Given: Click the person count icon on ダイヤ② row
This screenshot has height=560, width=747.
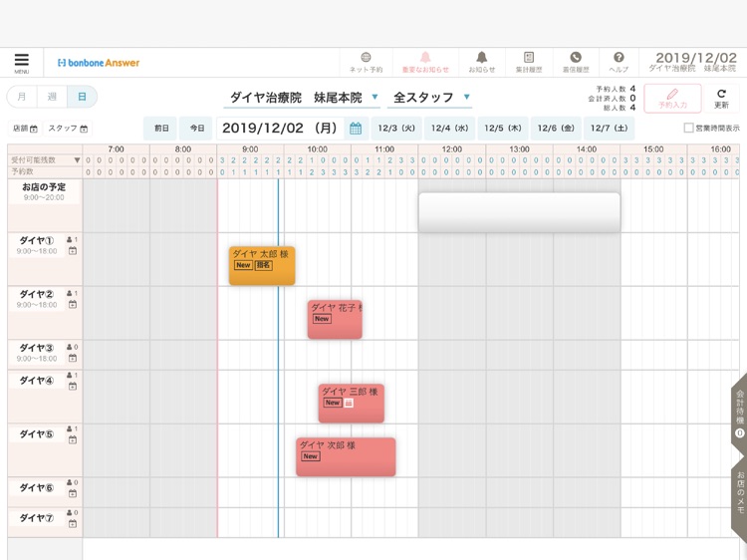Looking at the screenshot, I should pyautogui.click(x=72, y=294).
